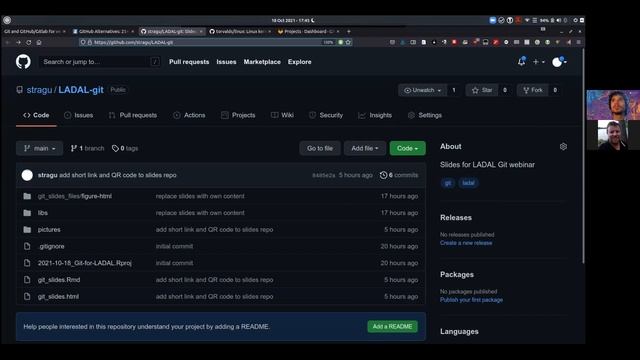Open the About settings gear
This screenshot has width=640, height=360.
coord(563,147)
